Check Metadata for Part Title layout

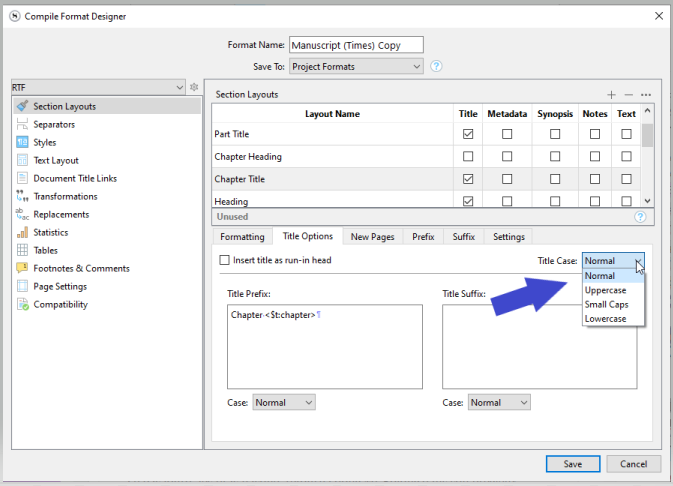point(507,134)
